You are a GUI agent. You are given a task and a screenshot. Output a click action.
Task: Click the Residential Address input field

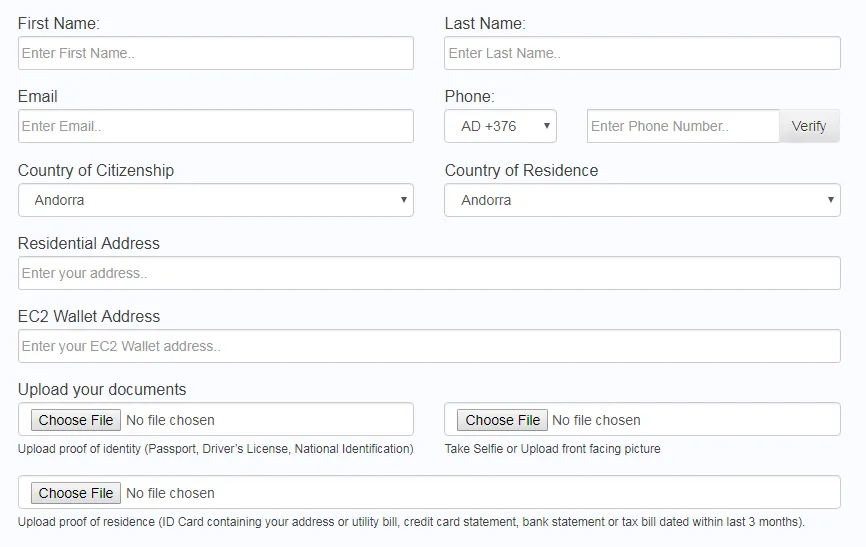pos(429,273)
